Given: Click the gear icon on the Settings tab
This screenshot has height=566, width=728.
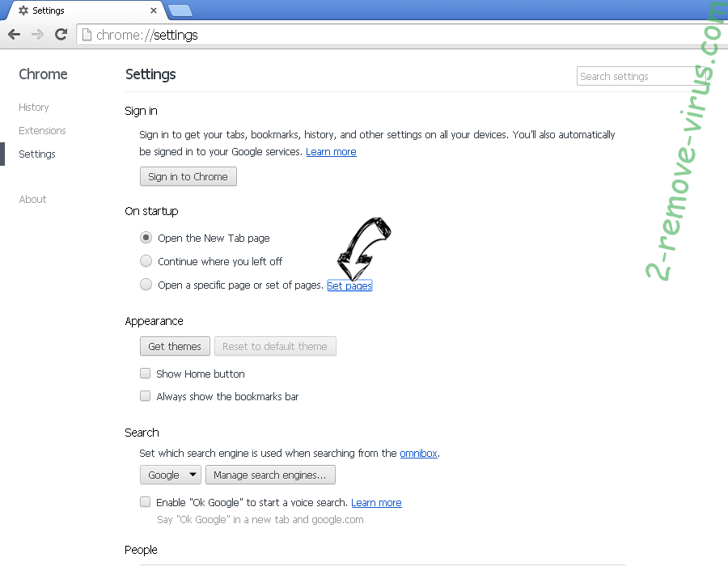Looking at the screenshot, I should tap(23, 11).
